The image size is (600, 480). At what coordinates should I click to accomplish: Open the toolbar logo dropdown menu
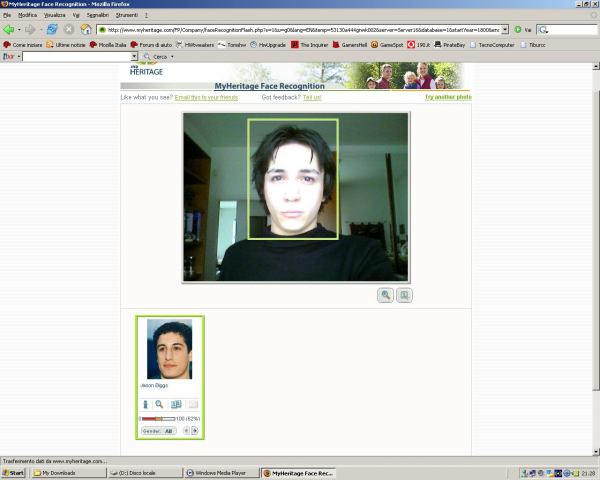point(18,57)
